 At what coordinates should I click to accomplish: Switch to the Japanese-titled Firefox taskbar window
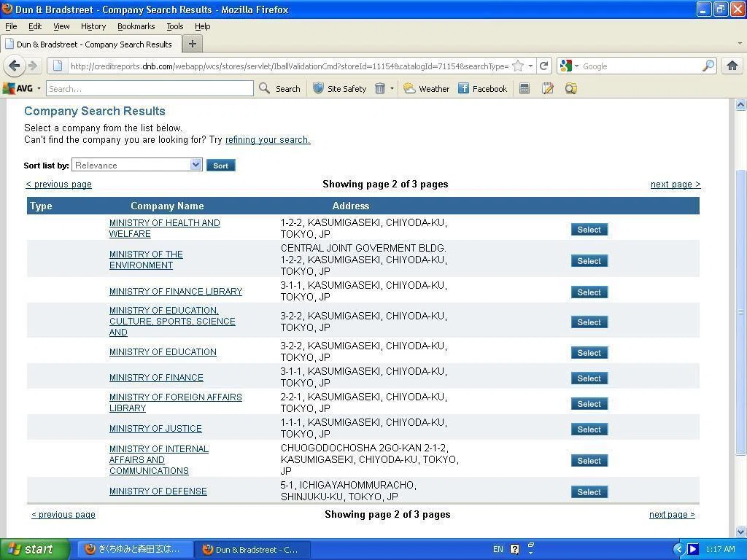(x=134, y=549)
